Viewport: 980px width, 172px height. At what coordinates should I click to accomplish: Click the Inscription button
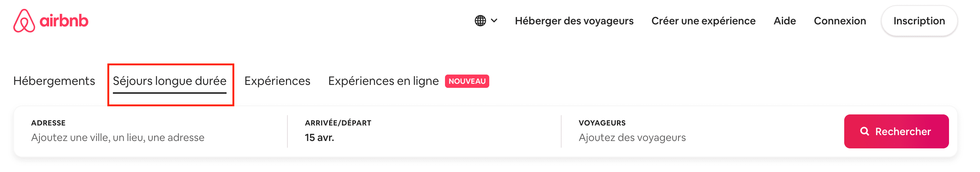919,21
